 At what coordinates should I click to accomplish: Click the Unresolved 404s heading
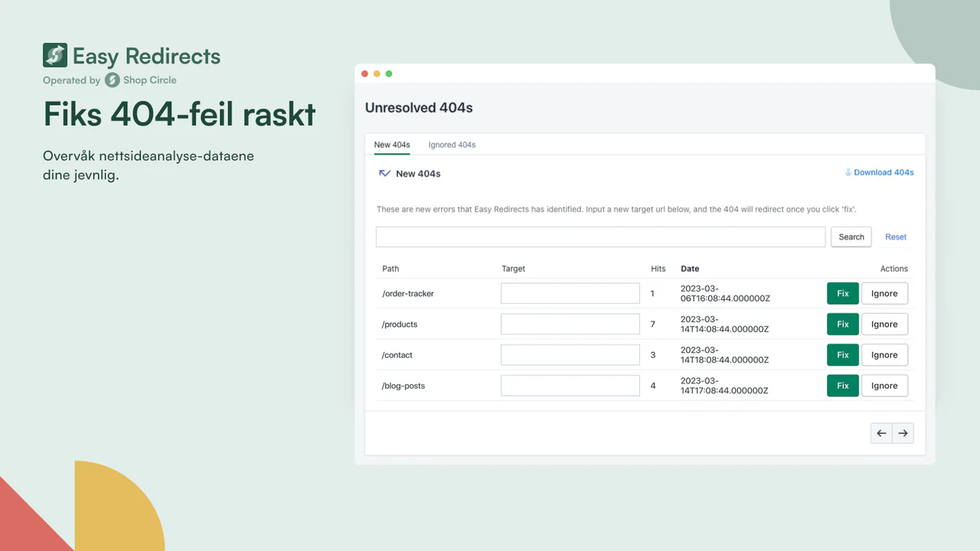pos(419,108)
